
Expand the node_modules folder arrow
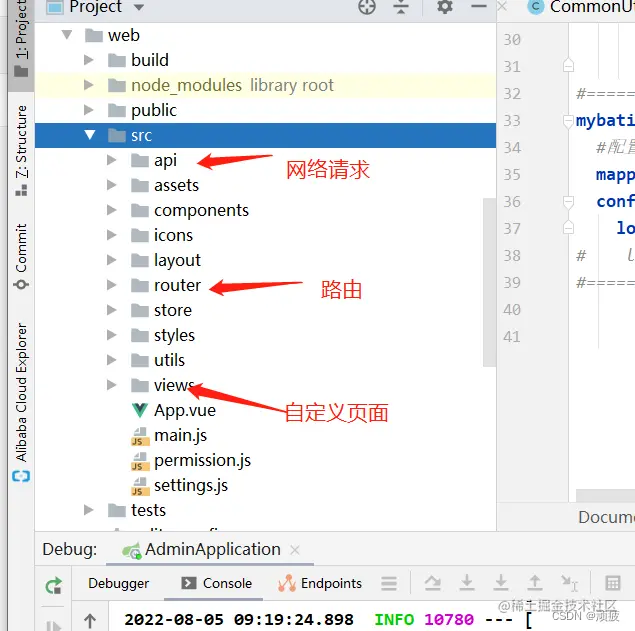tap(88, 85)
